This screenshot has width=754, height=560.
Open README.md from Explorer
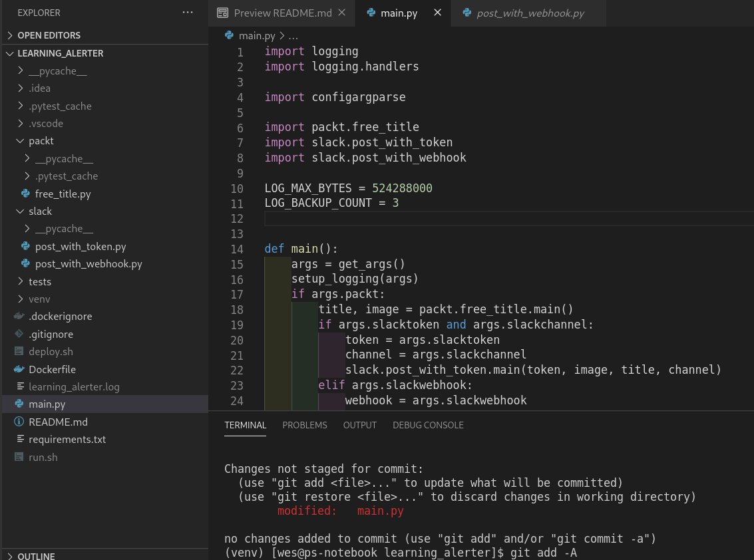58,422
